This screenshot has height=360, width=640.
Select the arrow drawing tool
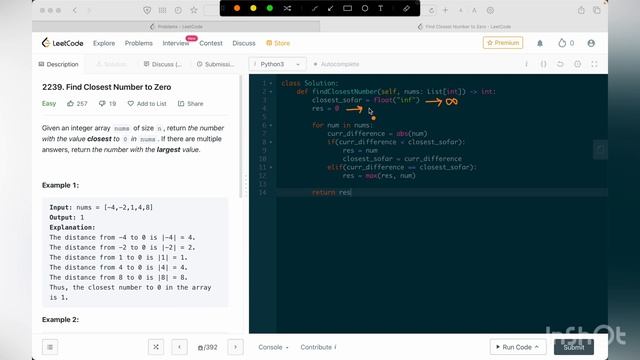tap(331, 8)
